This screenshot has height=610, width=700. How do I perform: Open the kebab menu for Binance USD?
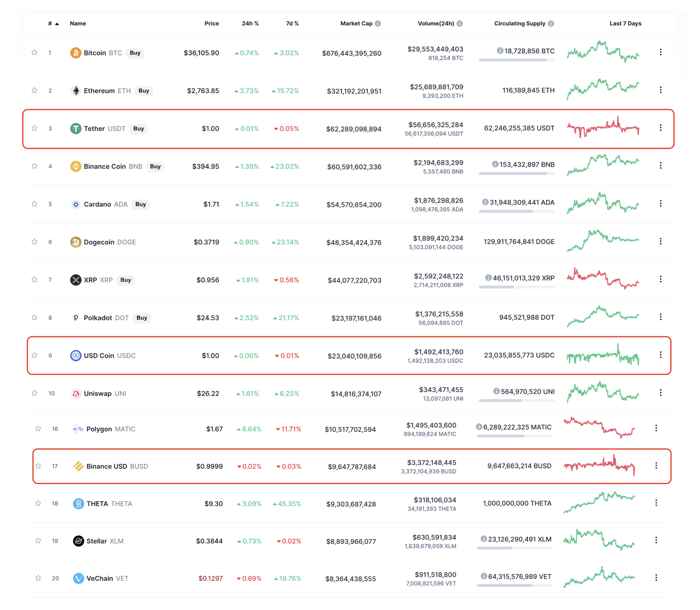[x=656, y=466]
